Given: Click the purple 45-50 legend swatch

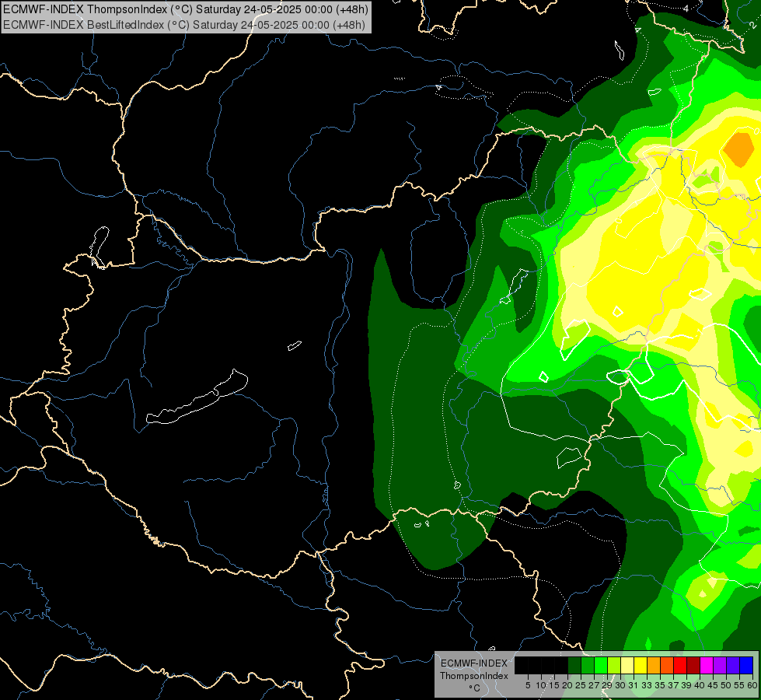Looking at the screenshot, I should pyautogui.click(x=720, y=665).
